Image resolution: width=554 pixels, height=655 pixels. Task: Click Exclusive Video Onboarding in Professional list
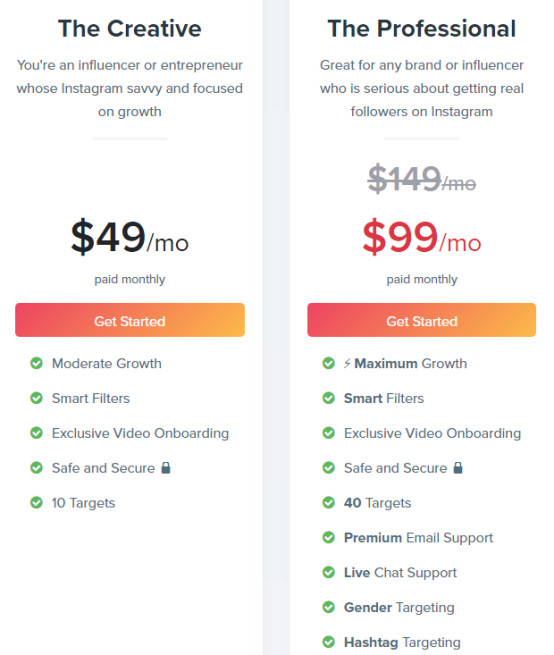(x=432, y=433)
